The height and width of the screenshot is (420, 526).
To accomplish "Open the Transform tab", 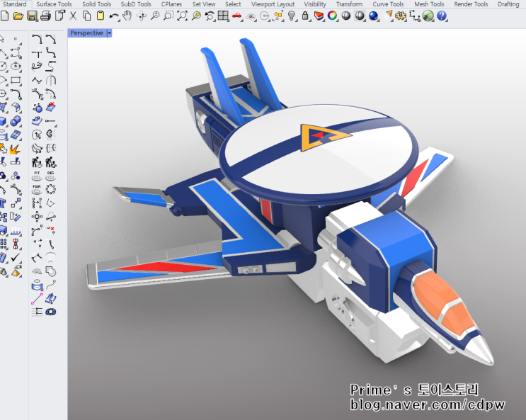I will click(349, 4).
